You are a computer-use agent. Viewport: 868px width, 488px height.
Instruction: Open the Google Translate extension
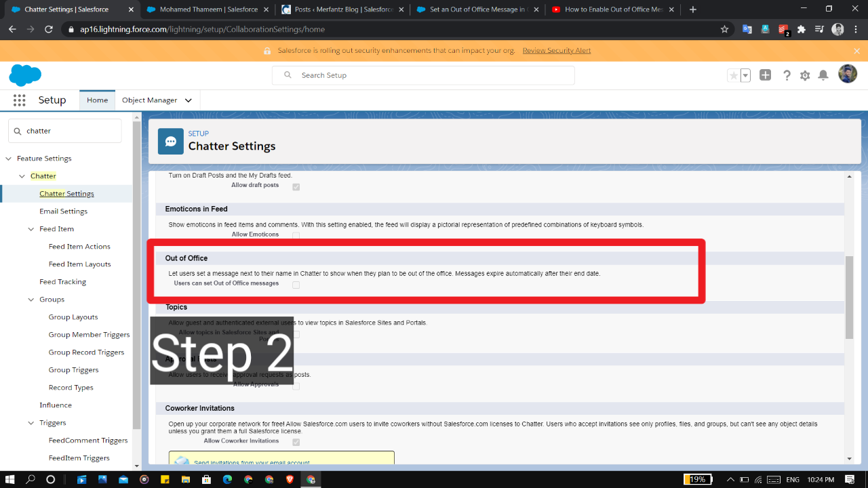point(747,29)
